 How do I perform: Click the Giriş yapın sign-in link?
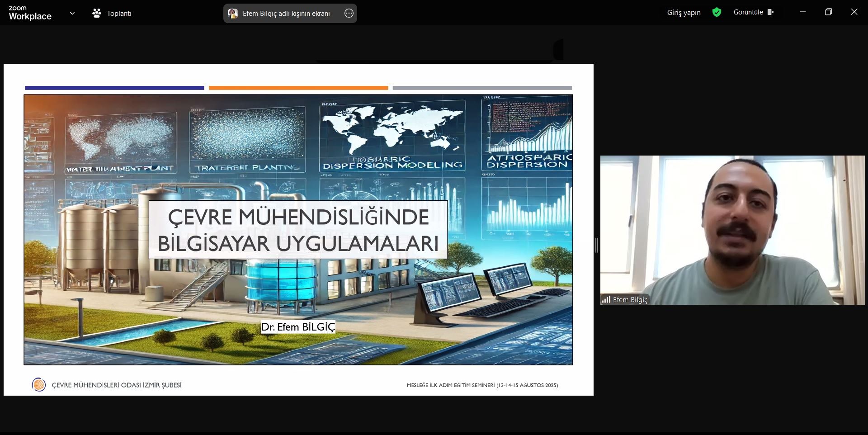(684, 13)
